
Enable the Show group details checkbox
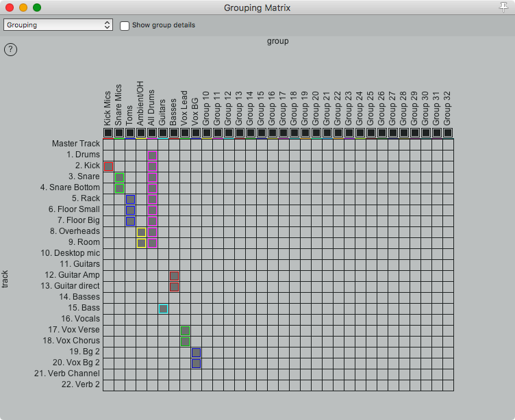click(125, 25)
